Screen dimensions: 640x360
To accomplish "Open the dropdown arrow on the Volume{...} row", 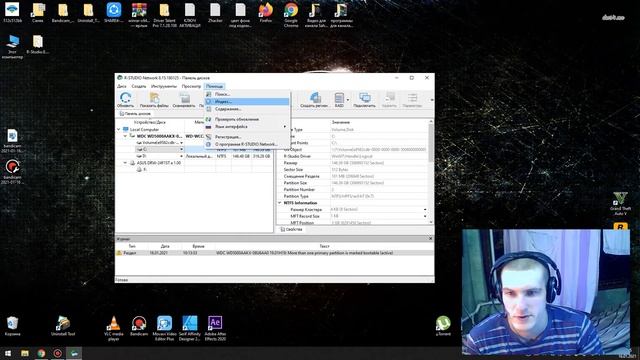I will pyautogui.click(x=182, y=143).
